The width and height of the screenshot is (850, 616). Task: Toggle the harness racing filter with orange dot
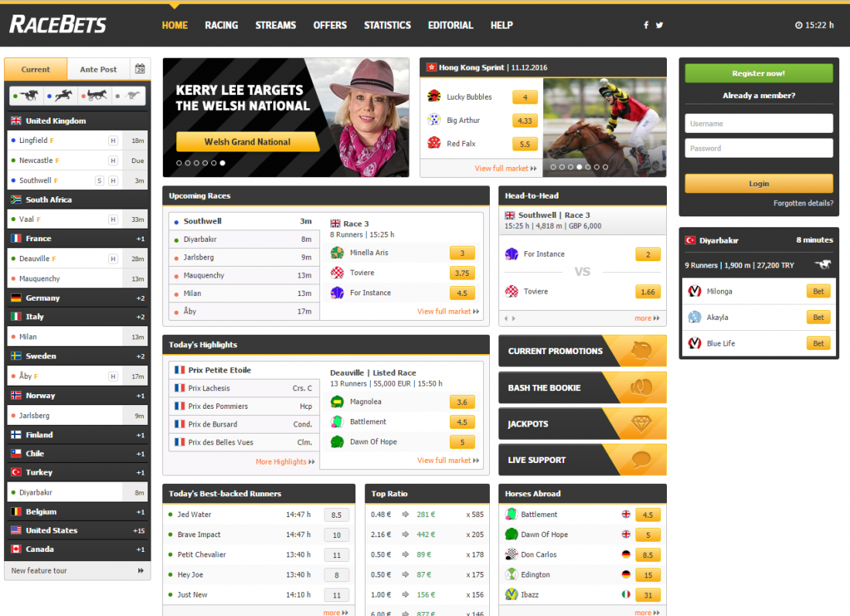tap(94, 96)
